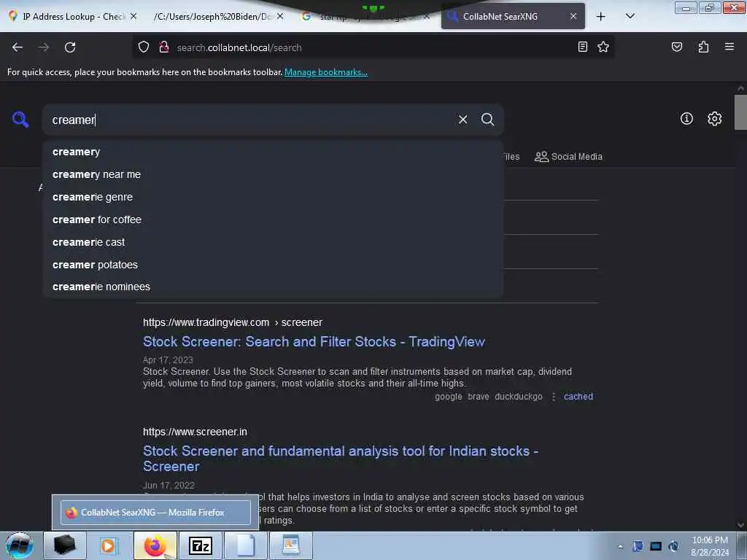
Task: Open Stock Screener TradingView result link
Action: tap(314, 341)
